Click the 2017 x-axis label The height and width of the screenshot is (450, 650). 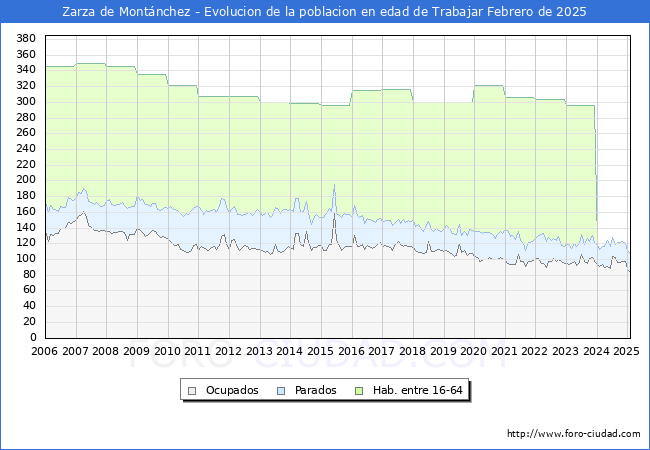coord(382,351)
